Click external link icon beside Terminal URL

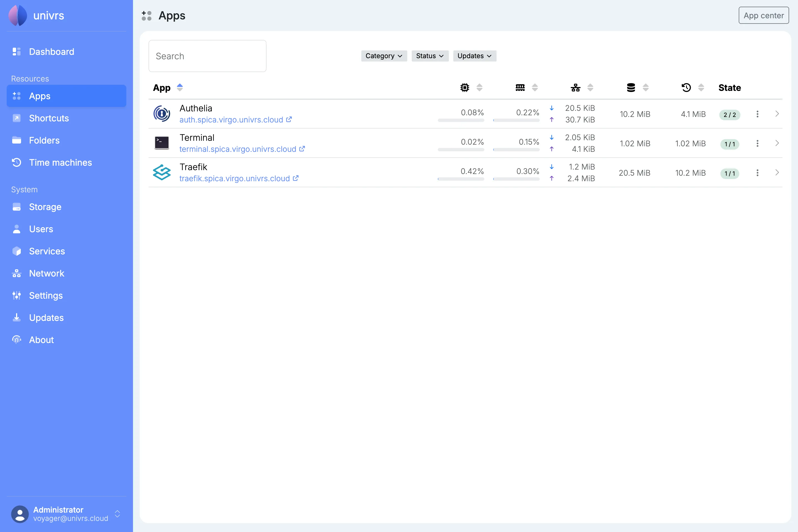click(302, 149)
